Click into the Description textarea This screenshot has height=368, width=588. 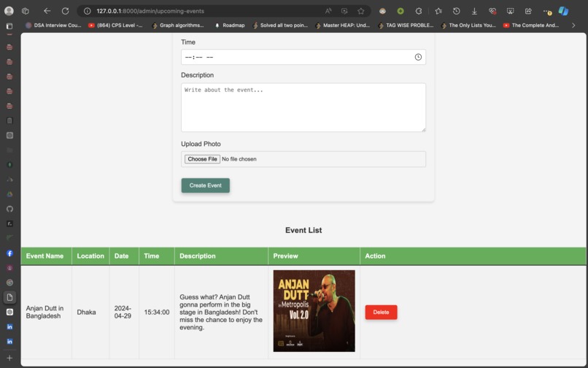click(303, 107)
